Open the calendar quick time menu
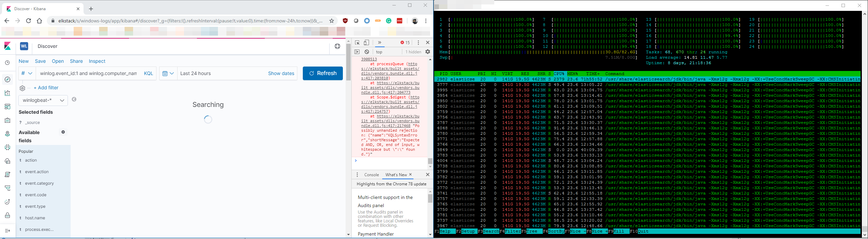 168,73
